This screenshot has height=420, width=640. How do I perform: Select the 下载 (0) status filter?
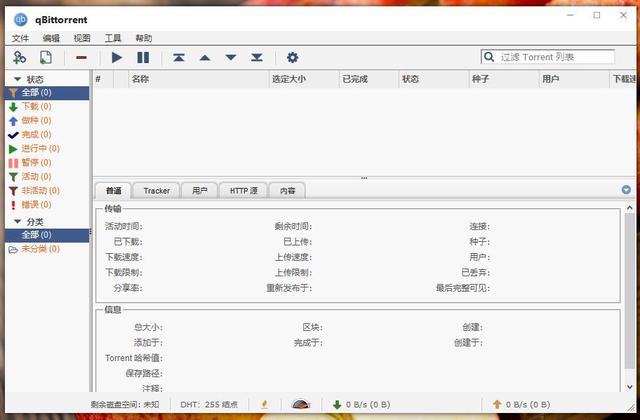coord(30,107)
